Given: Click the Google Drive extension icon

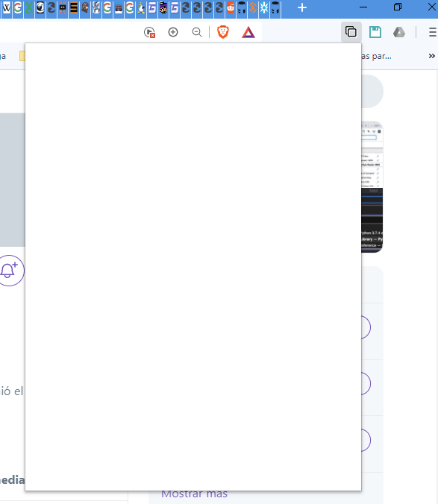Looking at the screenshot, I should point(399,32).
